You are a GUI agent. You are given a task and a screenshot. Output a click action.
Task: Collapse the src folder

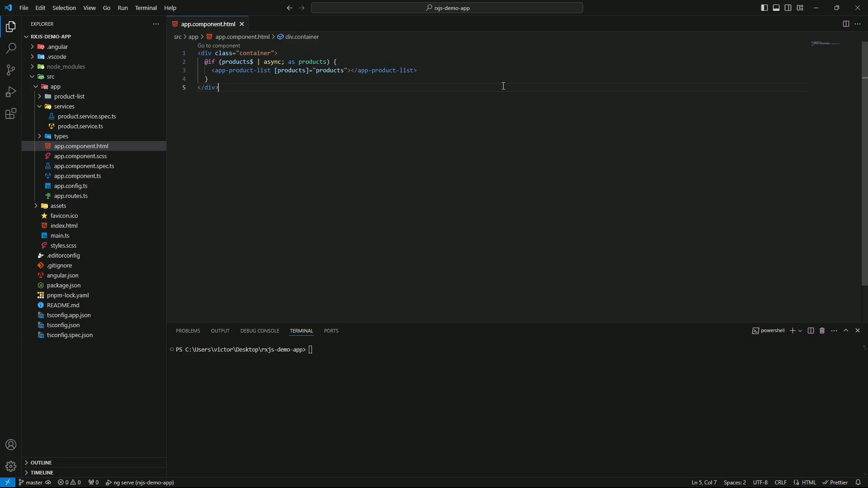click(x=33, y=76)
